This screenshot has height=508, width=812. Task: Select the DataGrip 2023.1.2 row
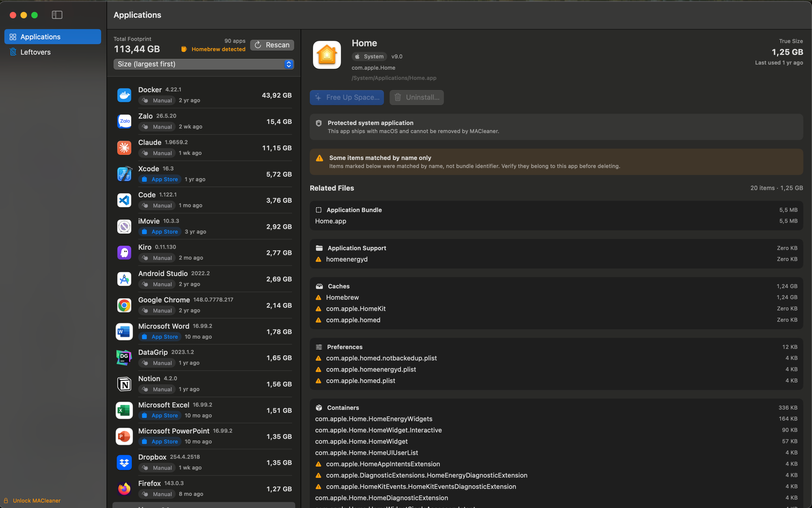pos(204,357)
